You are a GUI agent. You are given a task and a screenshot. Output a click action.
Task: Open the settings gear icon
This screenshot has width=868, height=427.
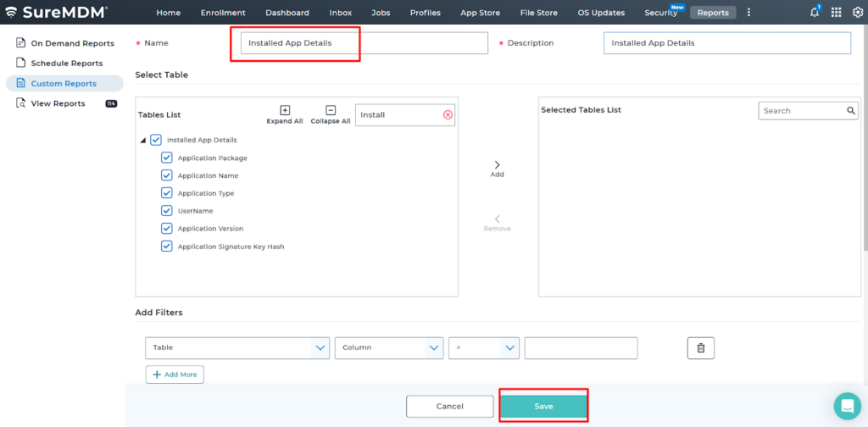pyautogui.click(x=857, y=13)
